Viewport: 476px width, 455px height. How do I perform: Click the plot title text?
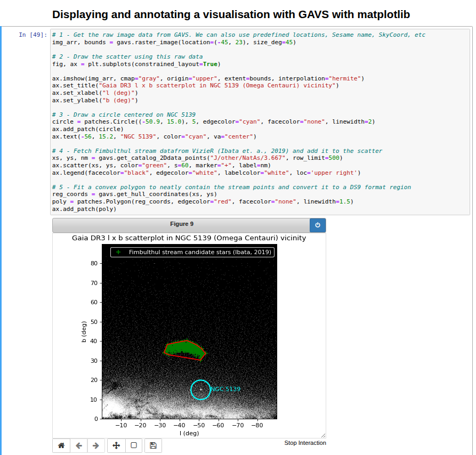click(x=189, y=238)
